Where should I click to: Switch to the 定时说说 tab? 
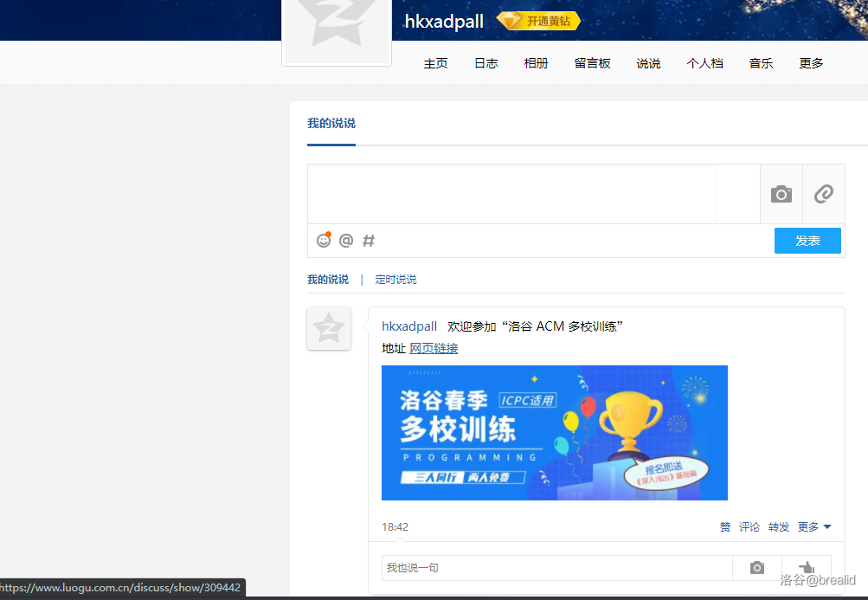[395, 280]
